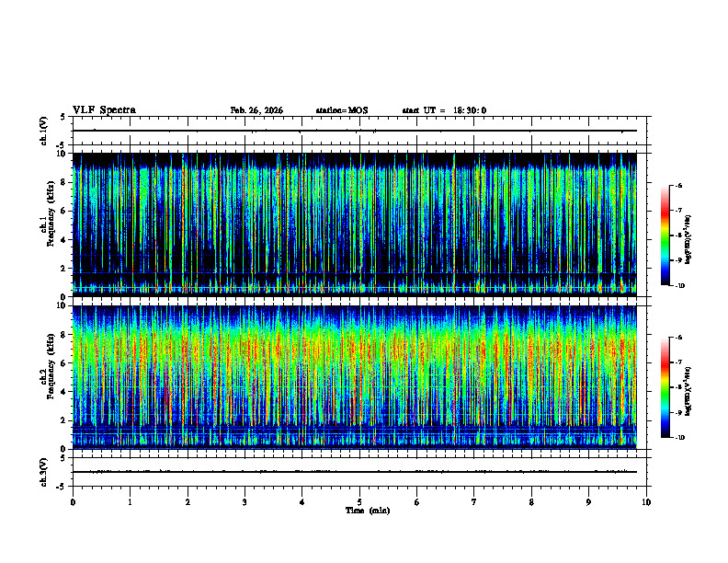Click time axis tick label "1"
Image resolution: width=728 pixels, height=563 pixels.
tap(130, 502)
